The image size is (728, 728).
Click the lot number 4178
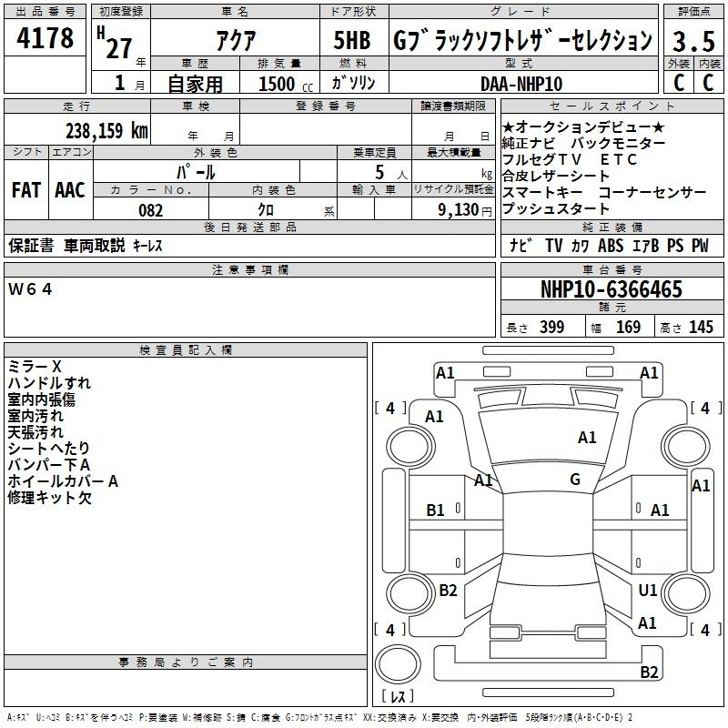point(45,39)
